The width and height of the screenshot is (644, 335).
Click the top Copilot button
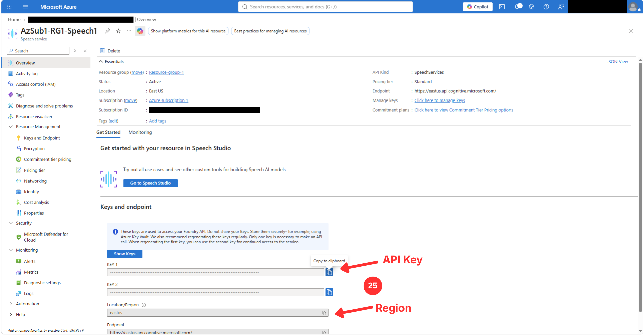pos(478,7)
